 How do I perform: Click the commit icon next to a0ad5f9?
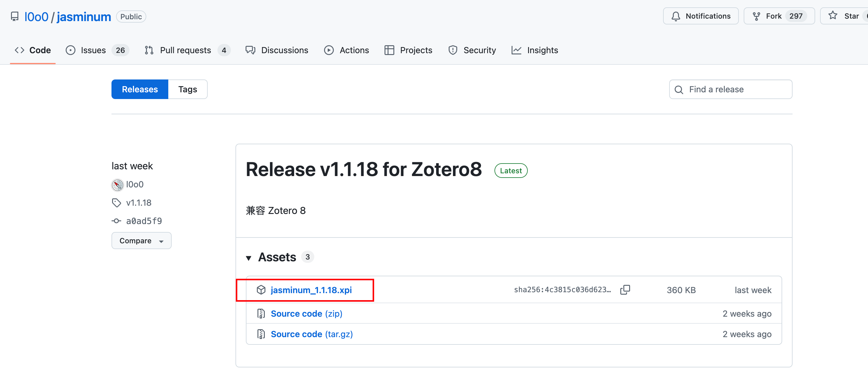pos(116,221)
